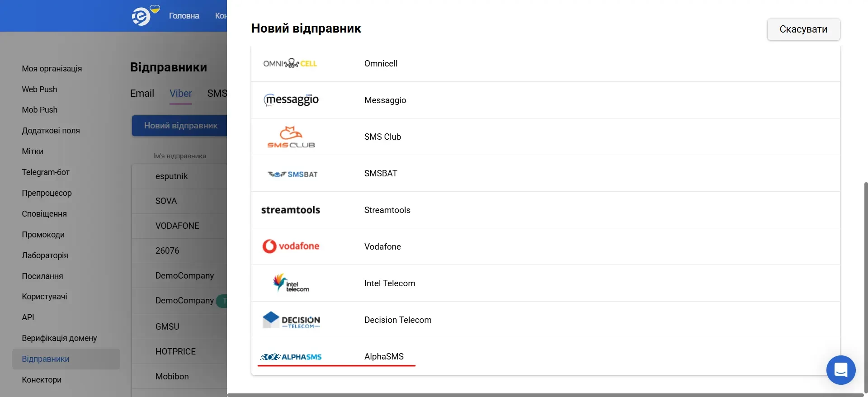Click the GMSU sender row
Image resolution: width=868 pixels, height=397 pixels.
[179, 326]
